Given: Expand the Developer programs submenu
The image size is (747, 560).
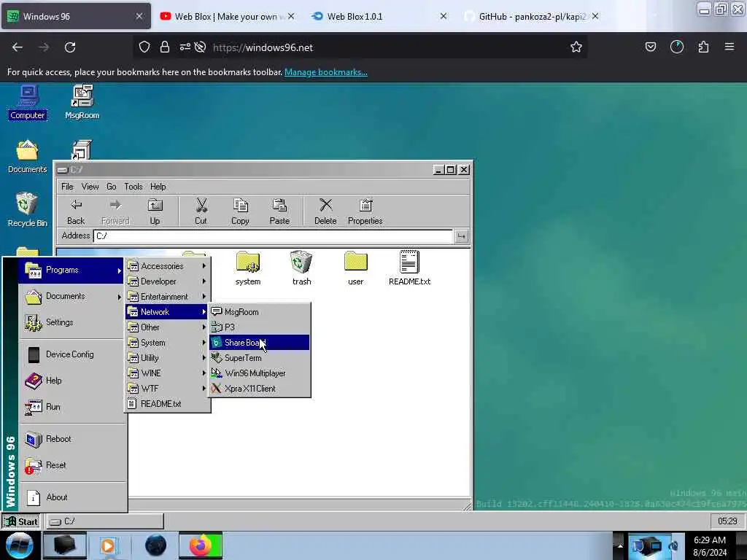Looking at the screenshot, I should [x=167, y=281].
